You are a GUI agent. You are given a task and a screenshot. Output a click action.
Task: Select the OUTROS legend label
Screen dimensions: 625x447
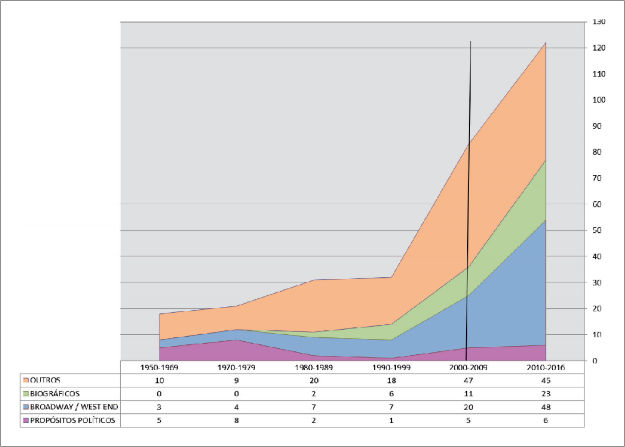[x=44, y=381]
